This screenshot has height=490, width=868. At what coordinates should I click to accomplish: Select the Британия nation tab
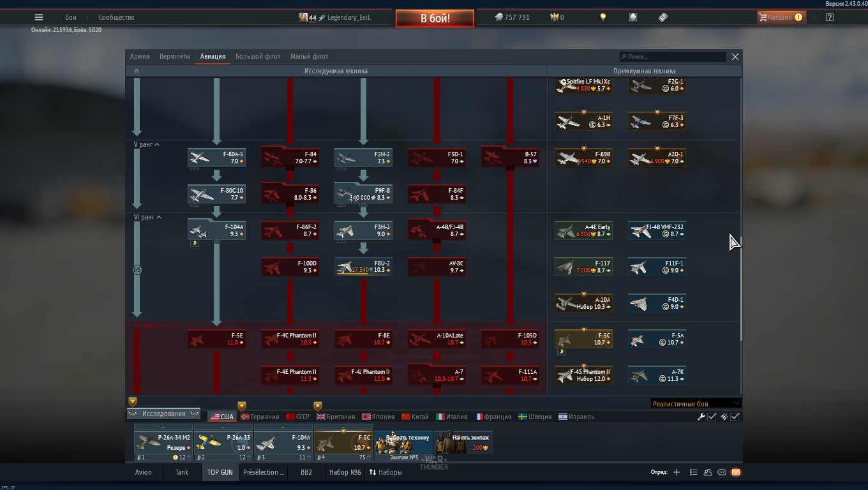coord(336,417)
